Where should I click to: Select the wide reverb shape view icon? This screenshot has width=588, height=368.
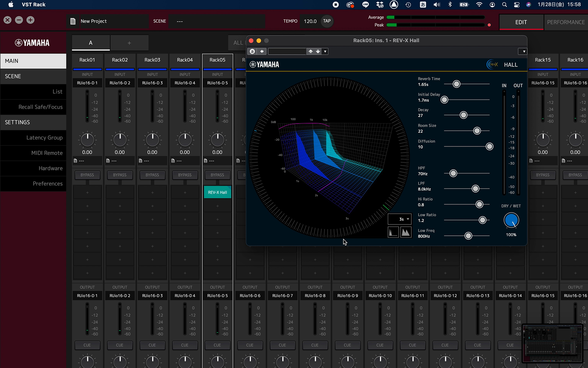coord(406,232)
